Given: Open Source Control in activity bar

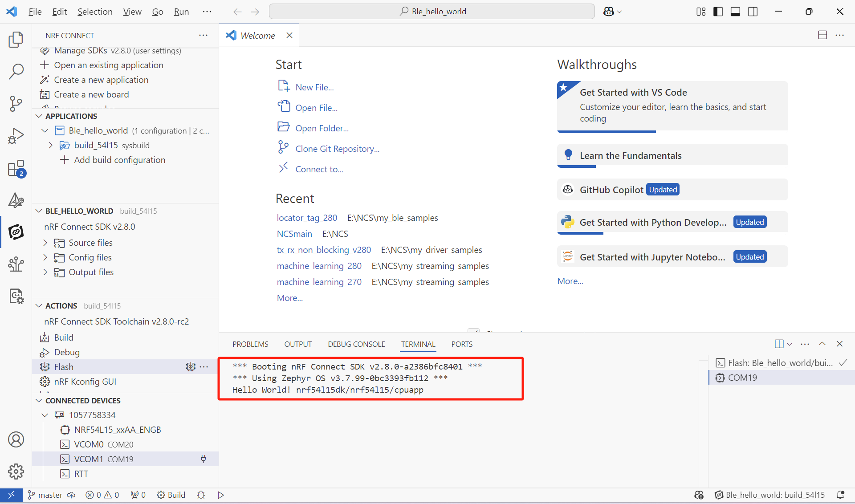Looking at the screenshot, I should 16,104.
